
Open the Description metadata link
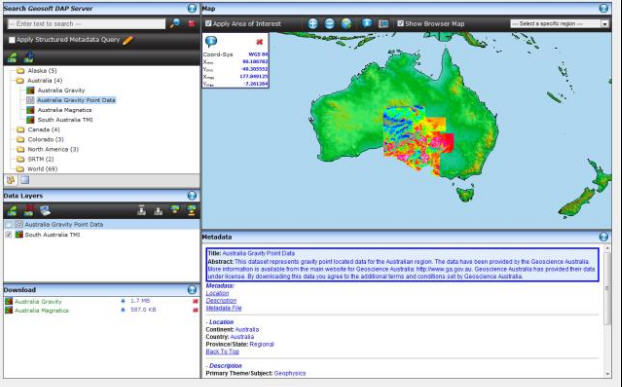click(x=221, y=301)
